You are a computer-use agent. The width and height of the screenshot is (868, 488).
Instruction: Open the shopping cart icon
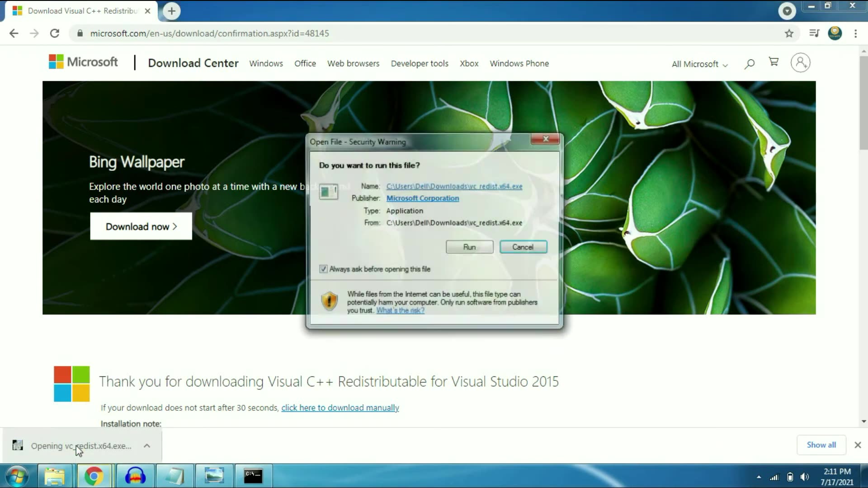tap(774, 62)
